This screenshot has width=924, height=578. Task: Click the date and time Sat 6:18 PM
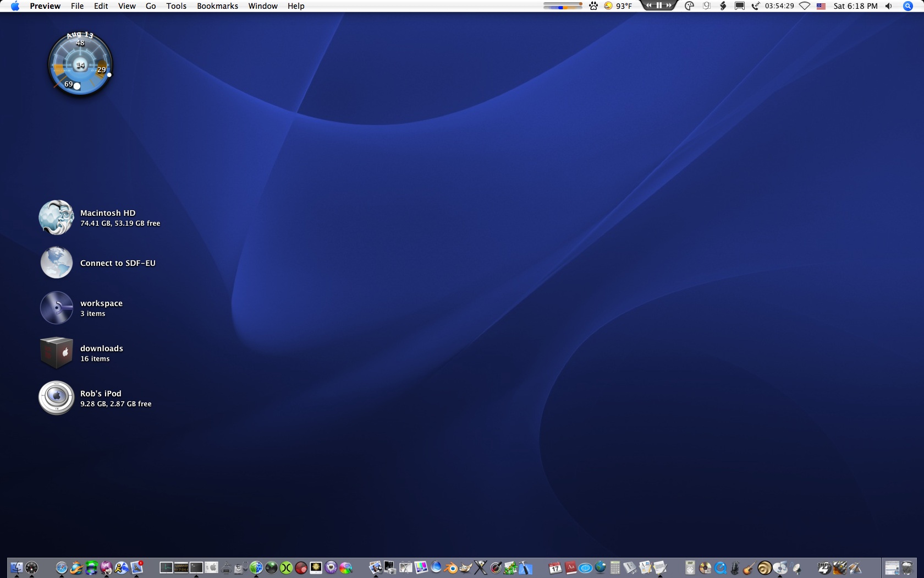[856, 6]
